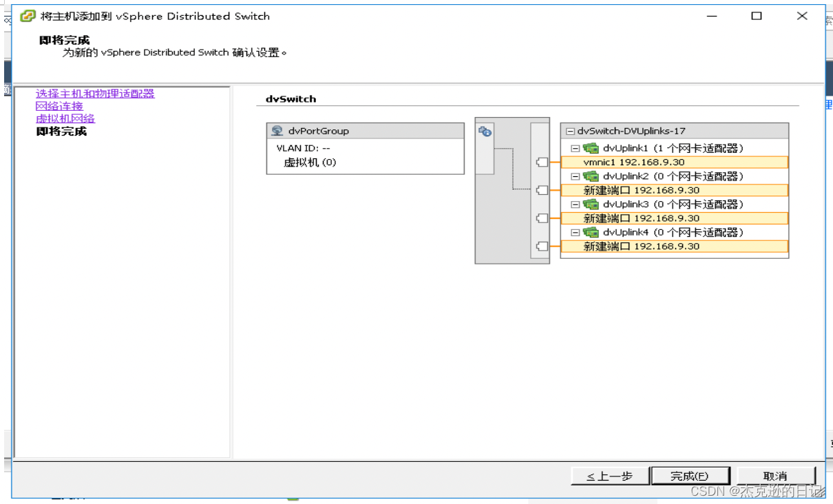Collapse the dvSwitch-DVUplinks-17 group
Image resolution: width=833 pixels, height=504 pixels.
click(x=570, y=131)
